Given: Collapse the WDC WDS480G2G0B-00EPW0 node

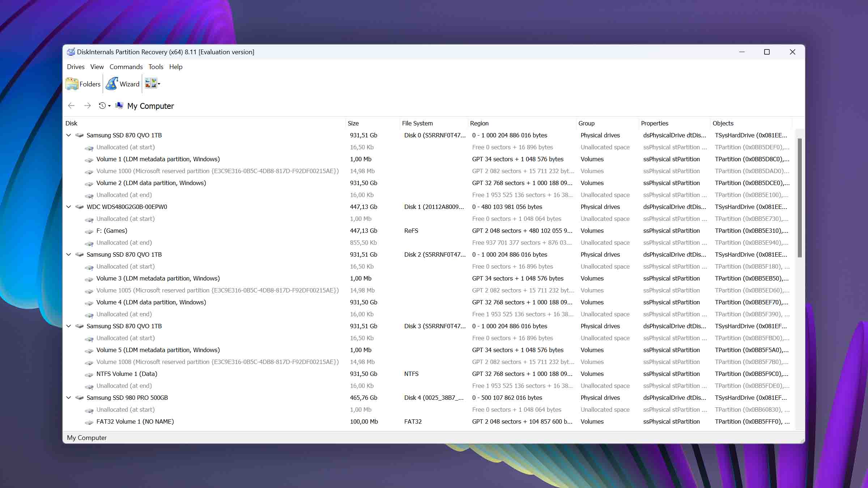Looking at the screenshot, I should (x=68, y=207).
